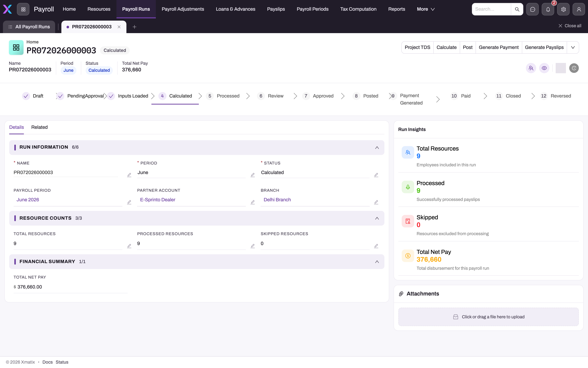This screenshot has height=368, width=588.
Task: Open the notifications bell
Action: [x=548, y=9]
